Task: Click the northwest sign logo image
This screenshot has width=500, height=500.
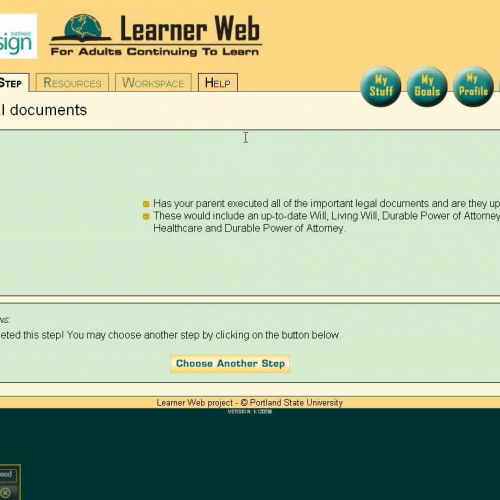Action: click(18, 36)
